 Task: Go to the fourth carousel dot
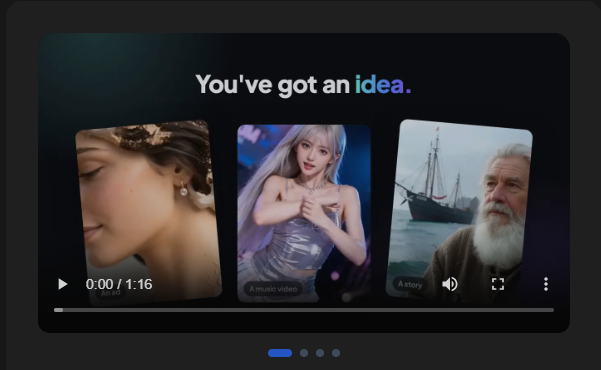pos(336,353)
